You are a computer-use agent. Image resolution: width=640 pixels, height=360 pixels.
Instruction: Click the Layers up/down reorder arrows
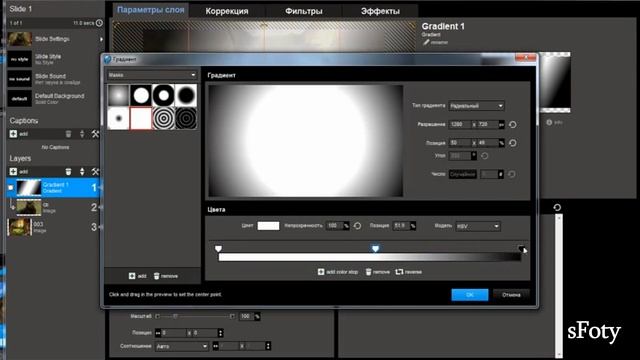[x=82, y=171]
